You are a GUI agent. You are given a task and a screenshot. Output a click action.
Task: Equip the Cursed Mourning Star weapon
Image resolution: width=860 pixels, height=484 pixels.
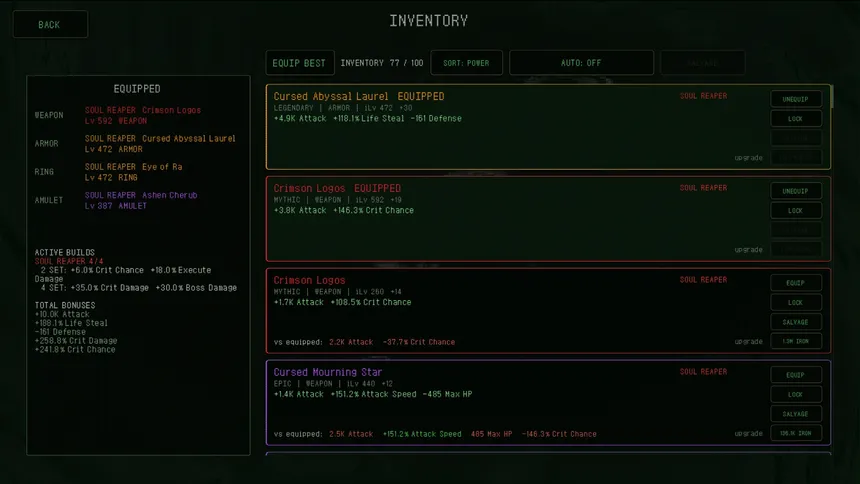click(x=795, y=375)
